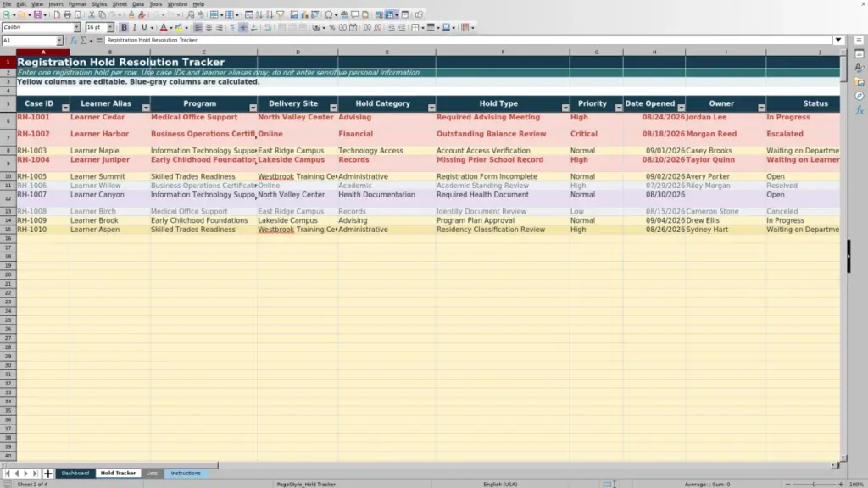Viewport: 868px width, 488px height.
Task: Click the vertical scrollbar thumb
Action: (x=843, y=69)
